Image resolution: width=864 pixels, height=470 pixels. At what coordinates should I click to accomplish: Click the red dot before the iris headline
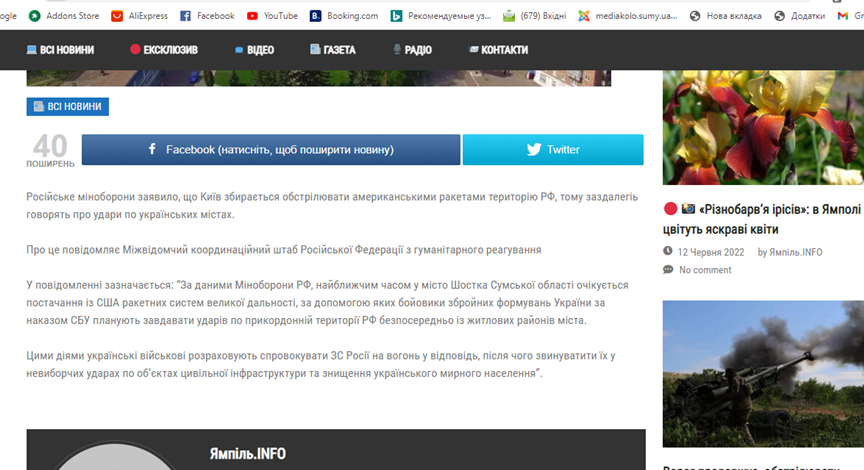(x=671, y=209)
